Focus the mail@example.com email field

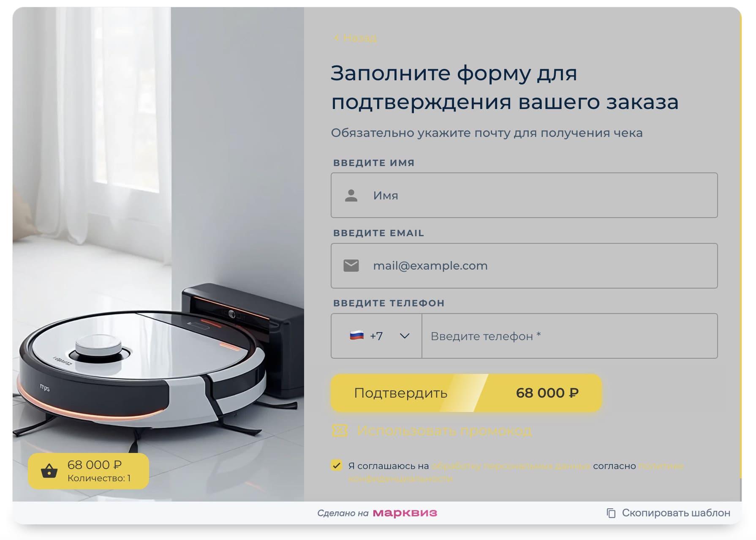tap(524, 266)
